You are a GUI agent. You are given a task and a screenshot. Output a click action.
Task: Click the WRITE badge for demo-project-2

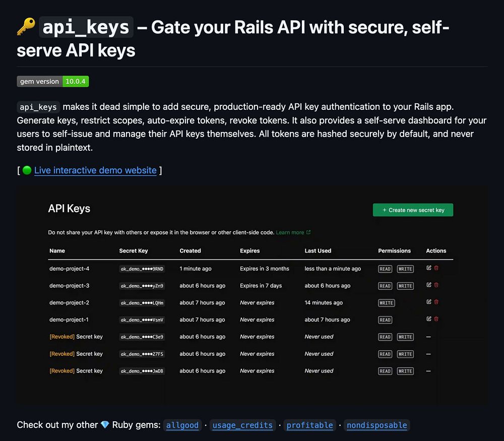pyautogui.click(x=387, y=303)
